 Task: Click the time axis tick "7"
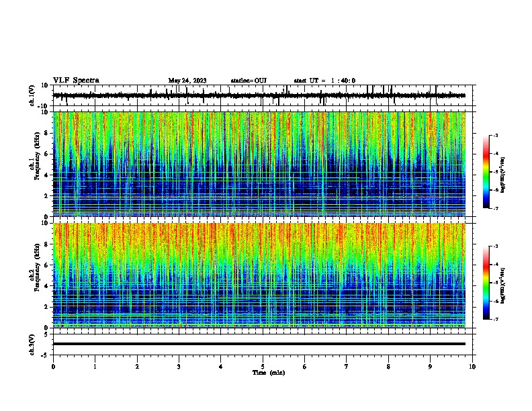(347, 367)
